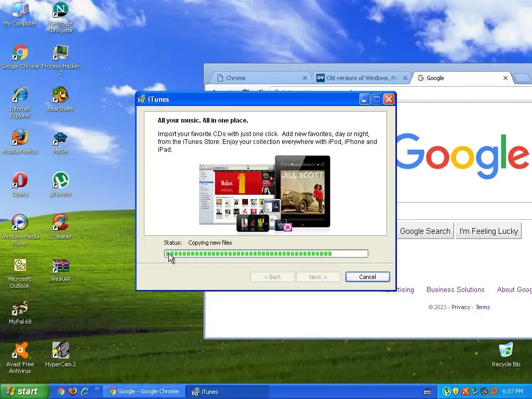Screen dimensions: 532x399
Task: Click the Start button
Action: point(24,391)
